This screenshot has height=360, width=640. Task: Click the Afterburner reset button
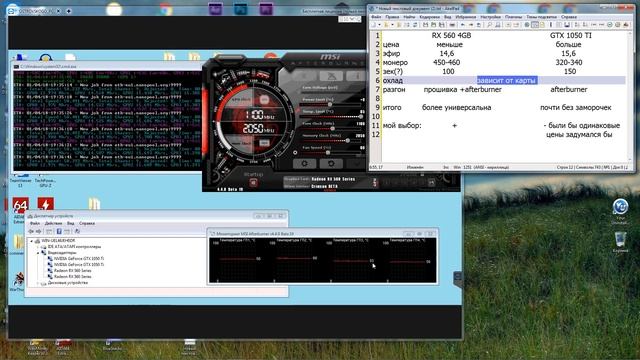[x=331, y=164]
